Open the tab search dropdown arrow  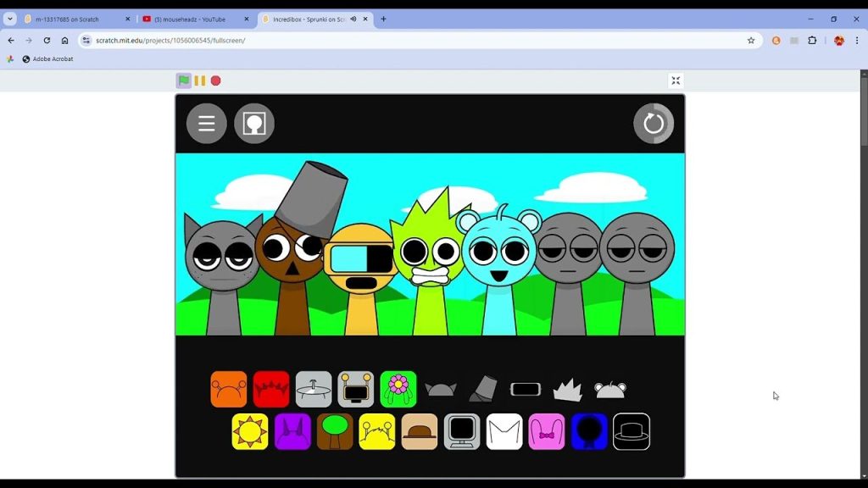pos(10,19)
